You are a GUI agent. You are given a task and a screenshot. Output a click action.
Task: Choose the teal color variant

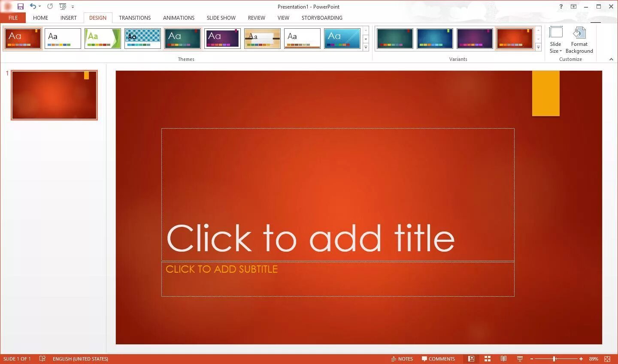point(395,39)
